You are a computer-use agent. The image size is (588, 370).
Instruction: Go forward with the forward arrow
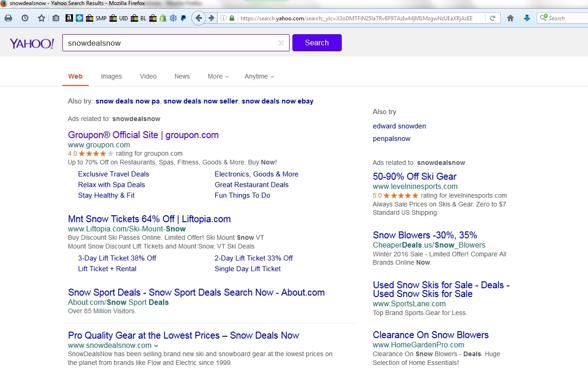click(212, 18)
